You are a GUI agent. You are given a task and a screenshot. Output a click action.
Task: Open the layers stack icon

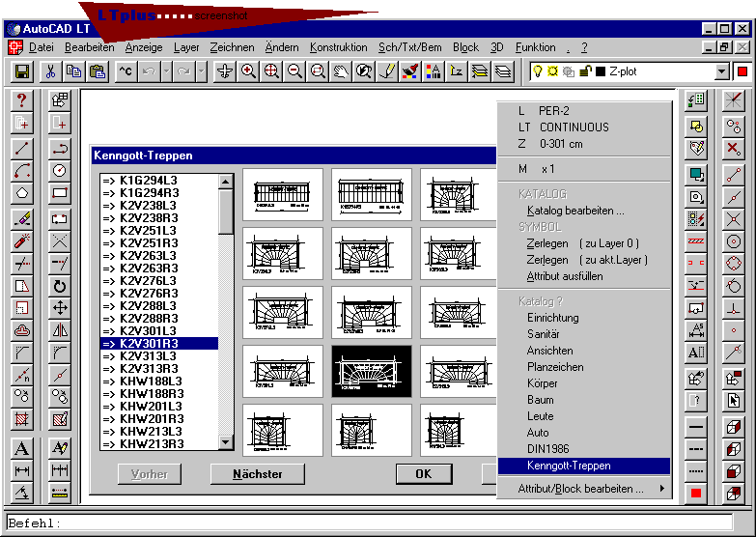[x=502, y=71]
